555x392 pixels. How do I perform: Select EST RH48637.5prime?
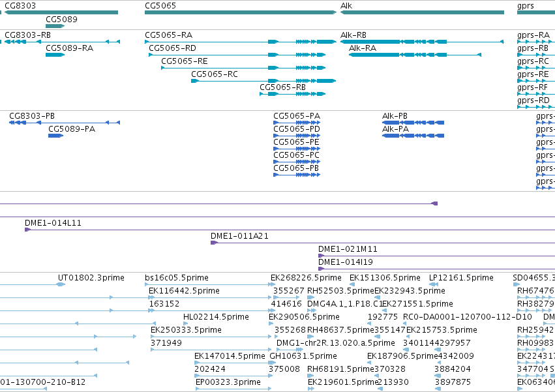(x=340, y=331)
